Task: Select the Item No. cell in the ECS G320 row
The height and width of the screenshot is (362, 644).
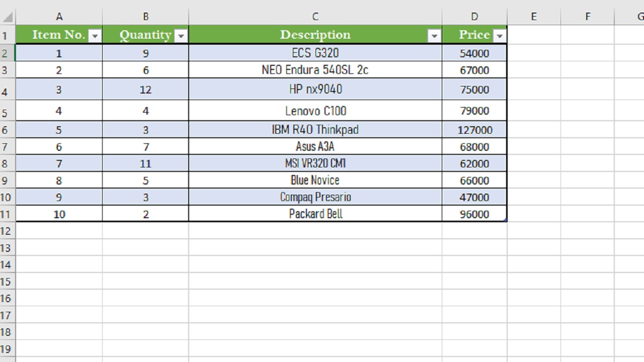Action: coord(59,53)
